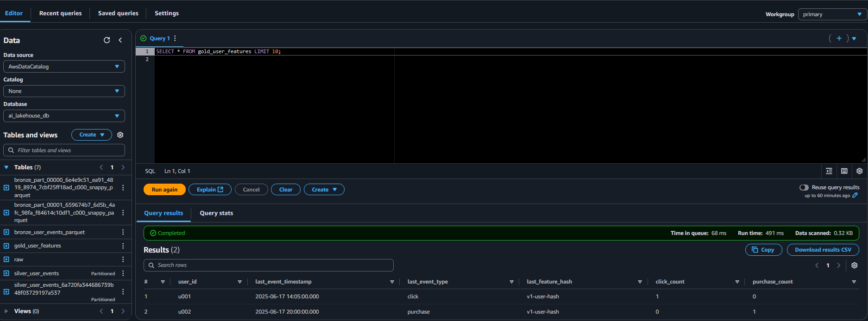Open Create dropdown in Tables and views

tap(92, 135)
